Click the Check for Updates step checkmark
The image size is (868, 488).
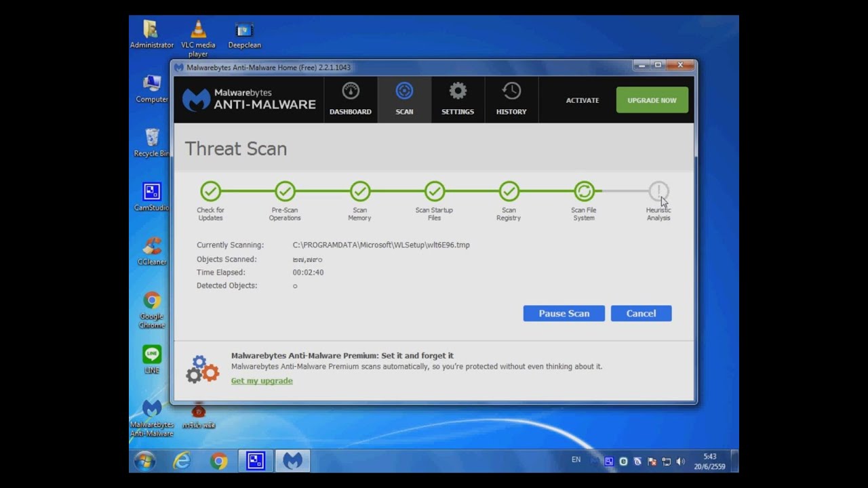[x=210, y=191]
